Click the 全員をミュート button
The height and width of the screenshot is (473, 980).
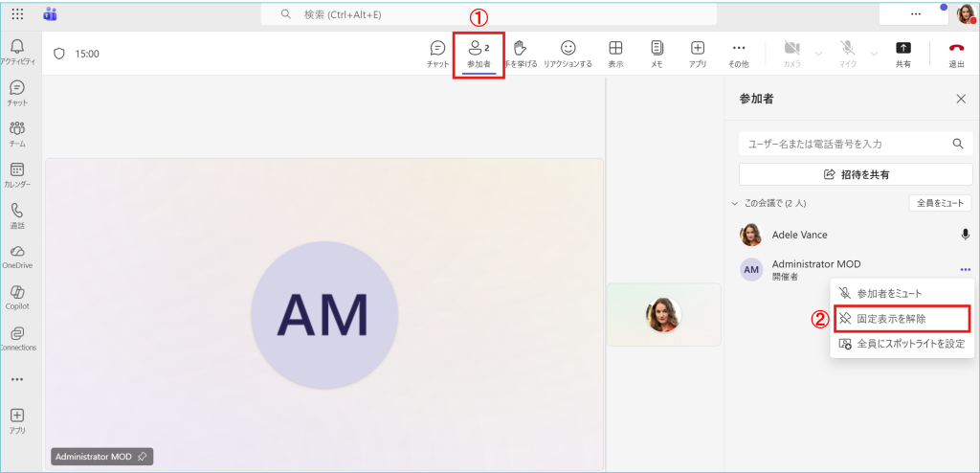click(x=940, y=203)
